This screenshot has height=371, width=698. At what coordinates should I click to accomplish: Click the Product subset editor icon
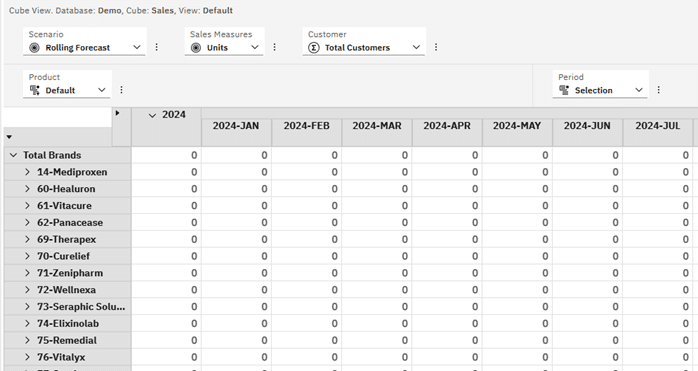[x=34, y=90]
